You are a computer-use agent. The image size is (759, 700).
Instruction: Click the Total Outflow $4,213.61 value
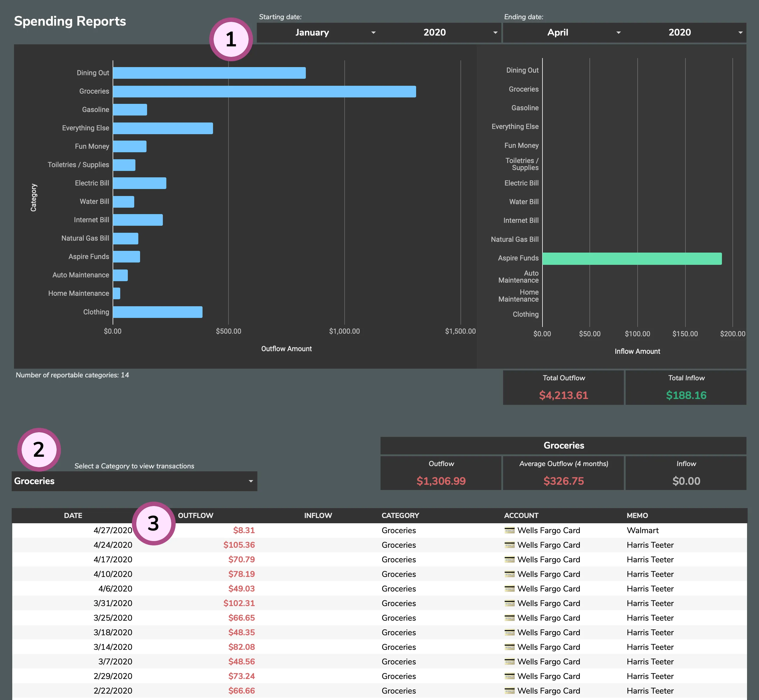click(x=563, y=395)
